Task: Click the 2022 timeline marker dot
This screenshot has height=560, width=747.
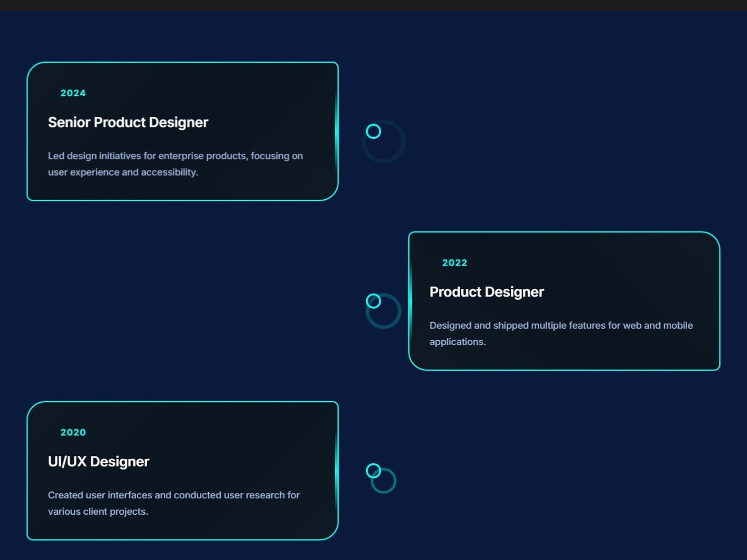Action: tap(373, 301)
